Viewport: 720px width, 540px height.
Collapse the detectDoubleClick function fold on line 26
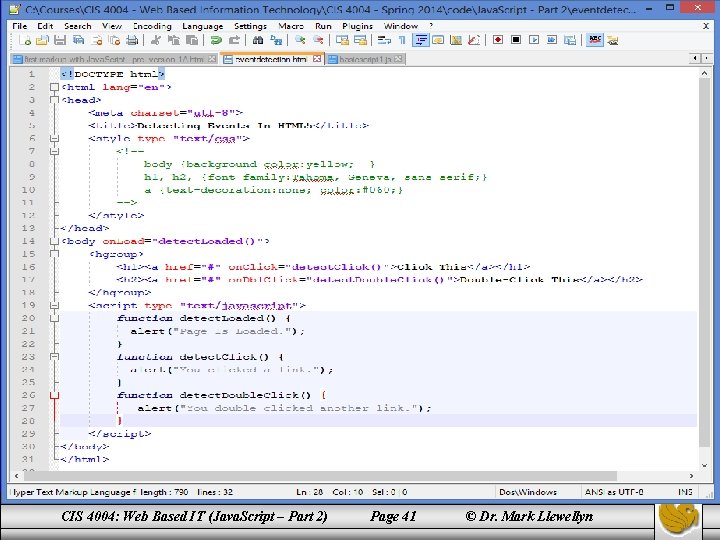(54, 395)
